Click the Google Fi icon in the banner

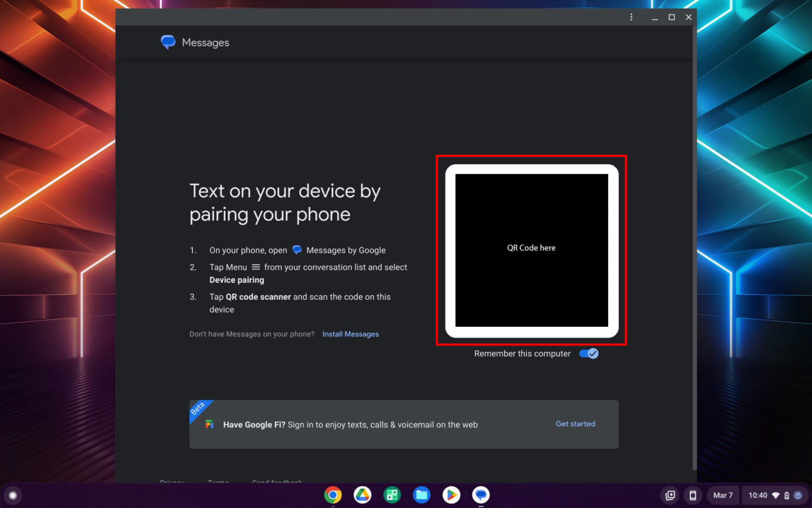click(209, 425)
